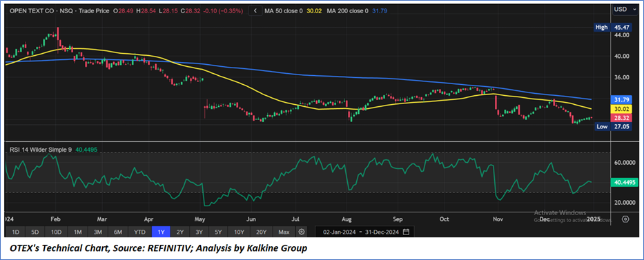Select the 1D time range
The image size is (644, 260).
click(x=16, y=232)
